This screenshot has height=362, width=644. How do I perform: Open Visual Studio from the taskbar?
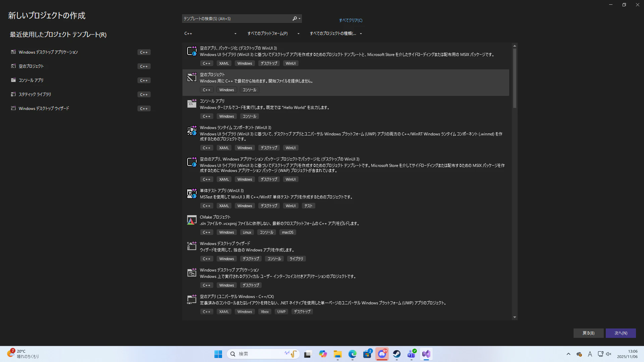[x=426, y=354]
